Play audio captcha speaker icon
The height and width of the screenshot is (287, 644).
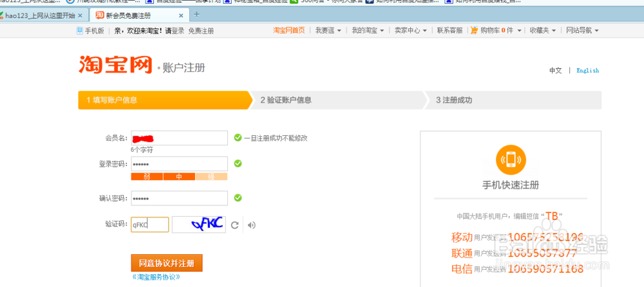252,225
